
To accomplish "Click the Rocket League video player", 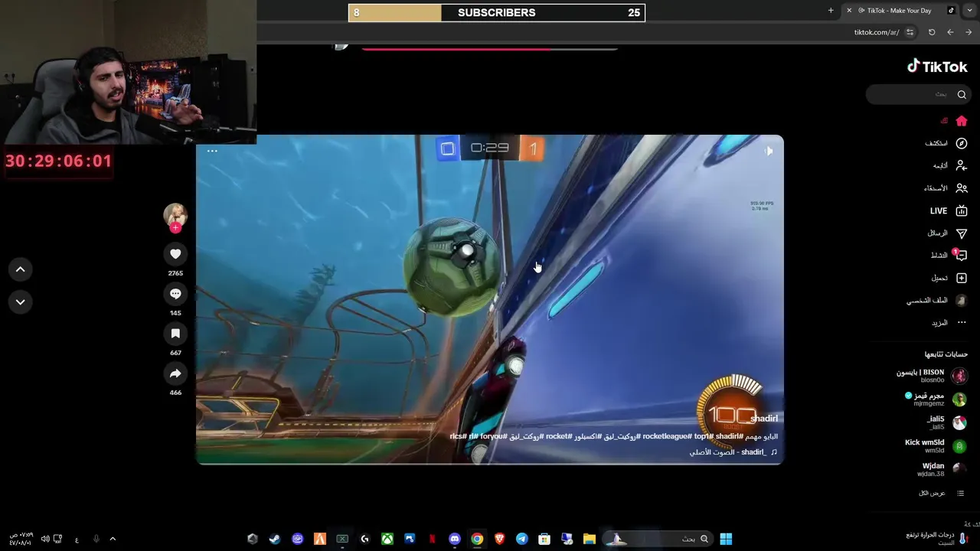I will 490,299.
